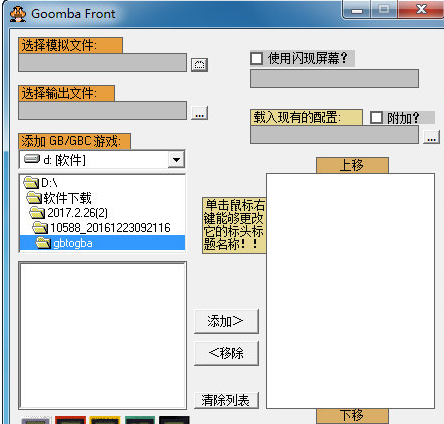The height and width of the screenshot is (424, 444).
Task: Select the green Game Boy border icon
Action: [140, 420]
